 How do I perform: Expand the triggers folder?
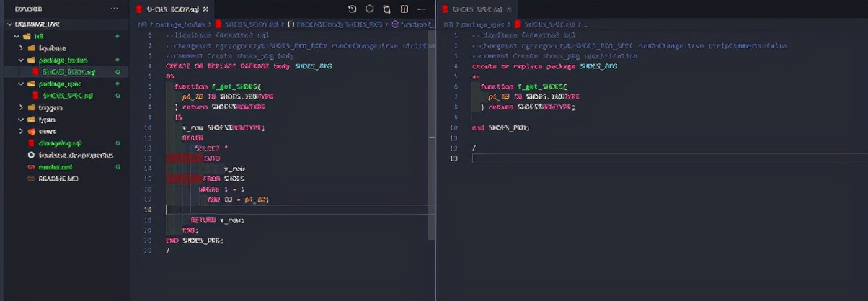pyautogui.click(x=65, y=107)
